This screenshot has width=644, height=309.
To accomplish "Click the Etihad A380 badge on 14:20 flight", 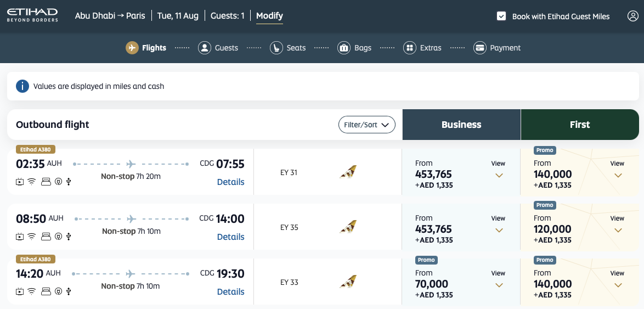I will click(x=35, y=259).
